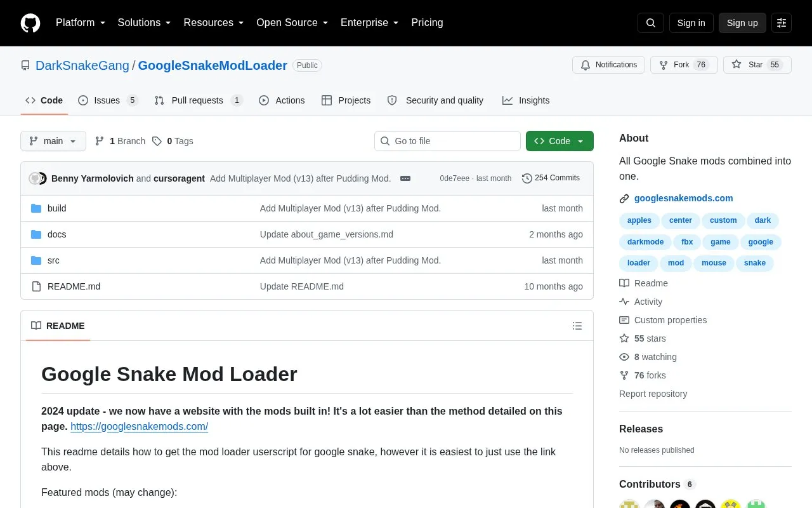Click the Report repository link
Image resolution: width=812 pixels, height=508 pixels.
(x=653, y=394)
